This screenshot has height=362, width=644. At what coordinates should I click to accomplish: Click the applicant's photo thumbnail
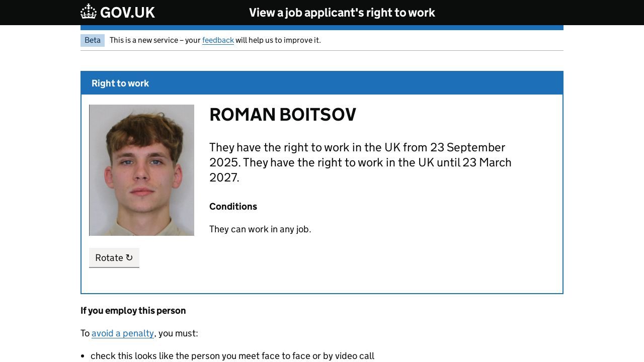[x=141, y=170]
